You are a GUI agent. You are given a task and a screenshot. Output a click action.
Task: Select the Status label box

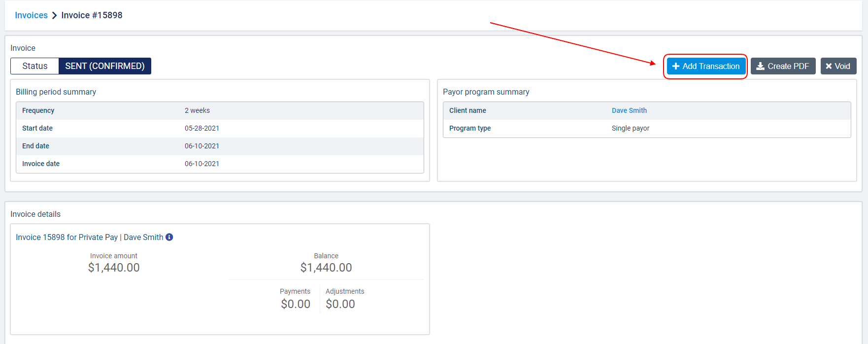[34, 66]
